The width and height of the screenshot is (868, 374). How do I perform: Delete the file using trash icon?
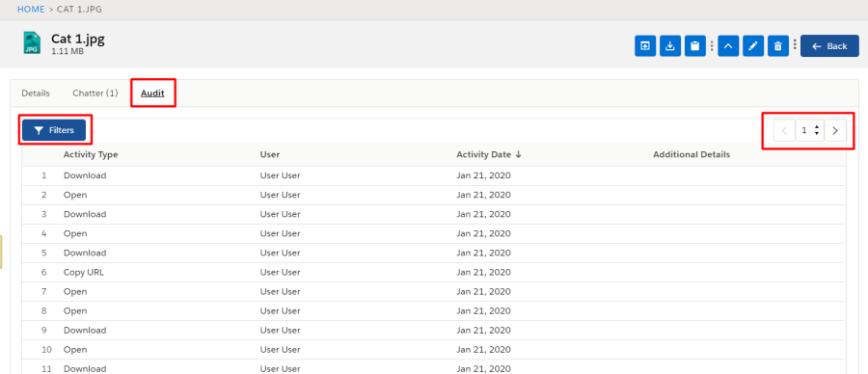tap(777, 46)
